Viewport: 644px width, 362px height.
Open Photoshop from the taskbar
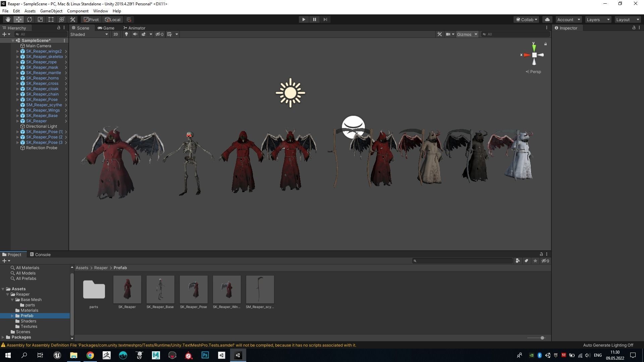click(x=205, y=355)
